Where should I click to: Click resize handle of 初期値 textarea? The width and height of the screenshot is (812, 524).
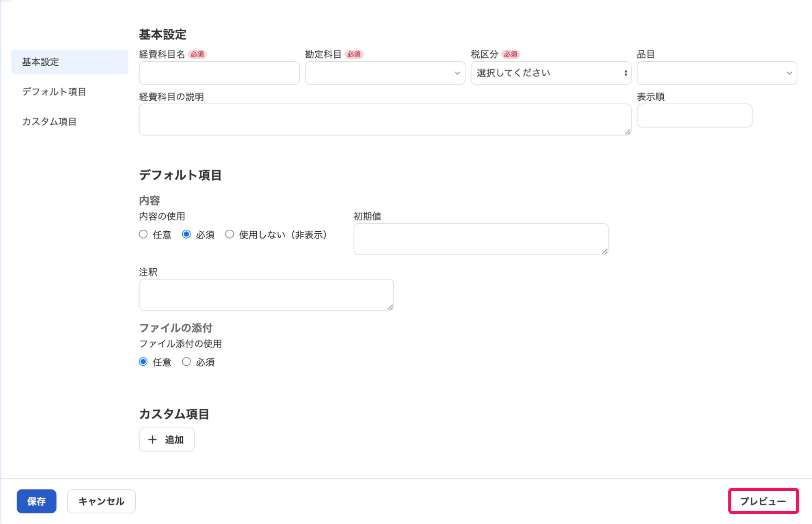click(x=605, y=252)
